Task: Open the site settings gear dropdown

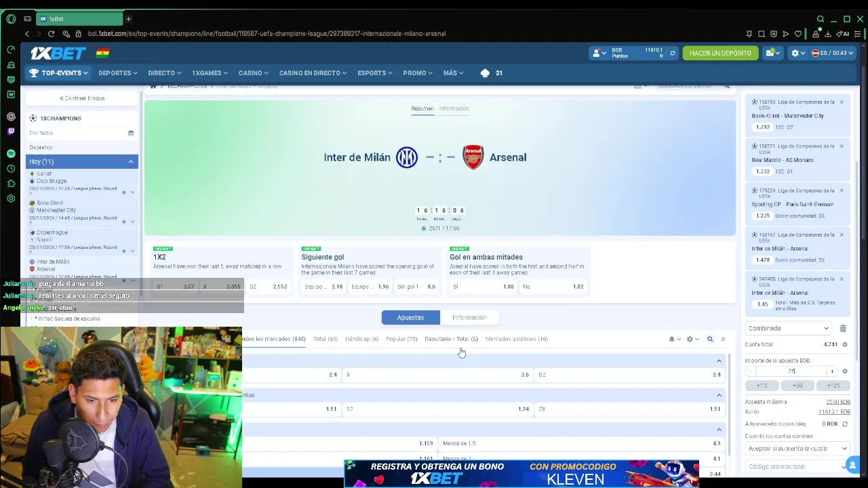Action: [x=797, y=53]
